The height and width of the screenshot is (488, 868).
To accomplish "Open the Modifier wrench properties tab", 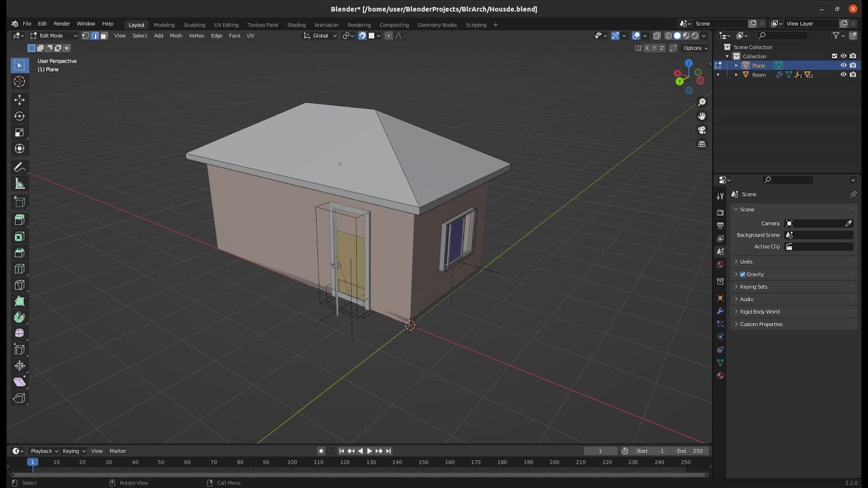I will click(x=720, y=311).
